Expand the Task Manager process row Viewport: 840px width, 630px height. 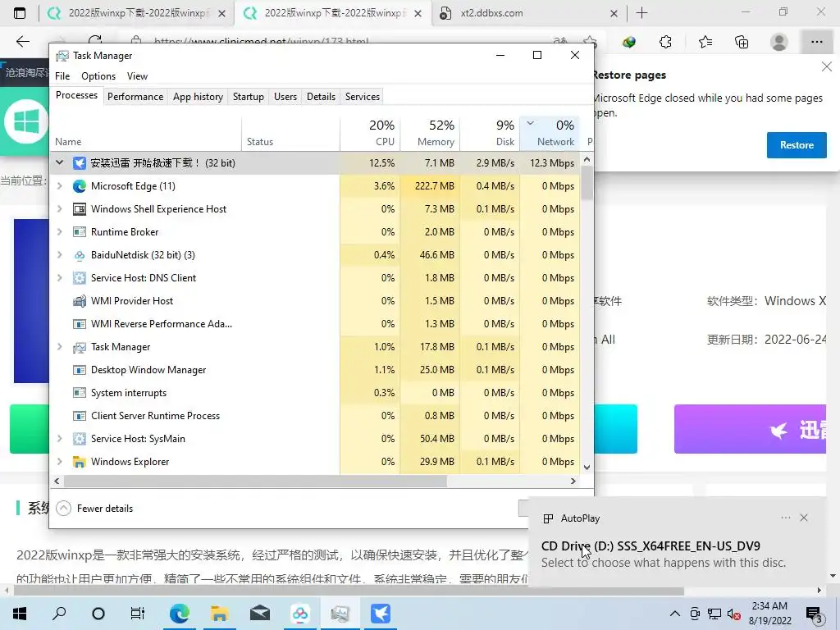click(59, 347)
